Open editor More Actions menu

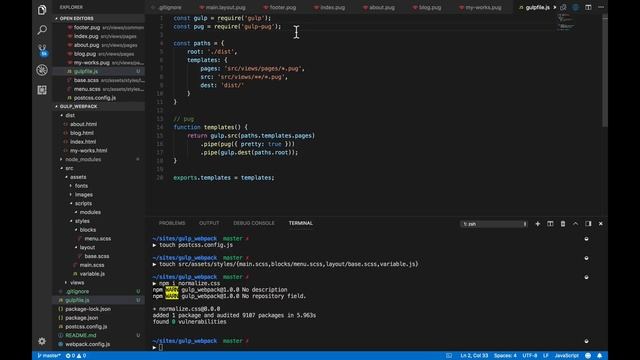pyautogui.click(x=601, y=7)
